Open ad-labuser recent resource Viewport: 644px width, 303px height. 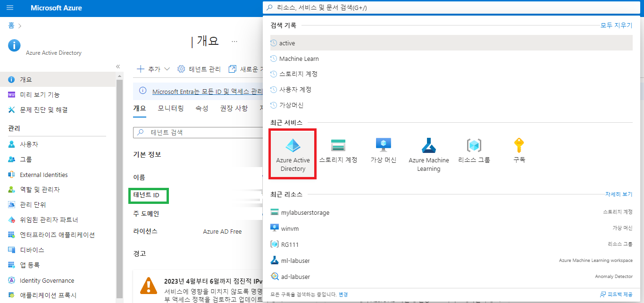coord(451,277)
